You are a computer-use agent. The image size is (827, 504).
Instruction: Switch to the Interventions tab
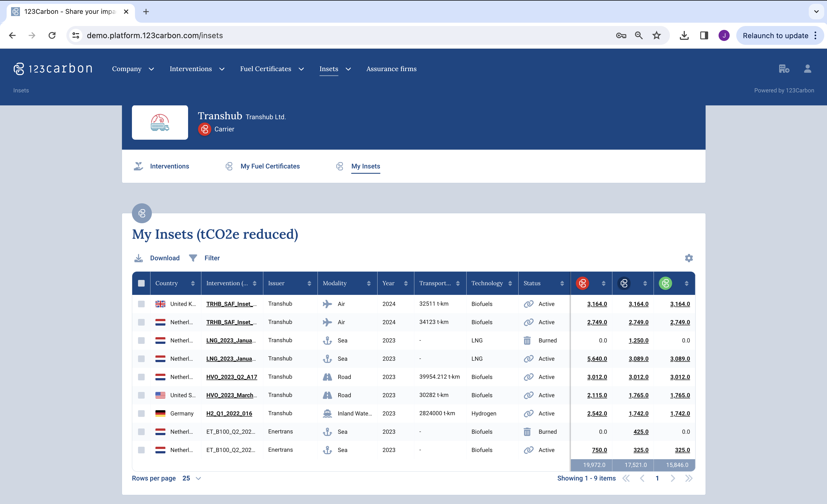170,166
